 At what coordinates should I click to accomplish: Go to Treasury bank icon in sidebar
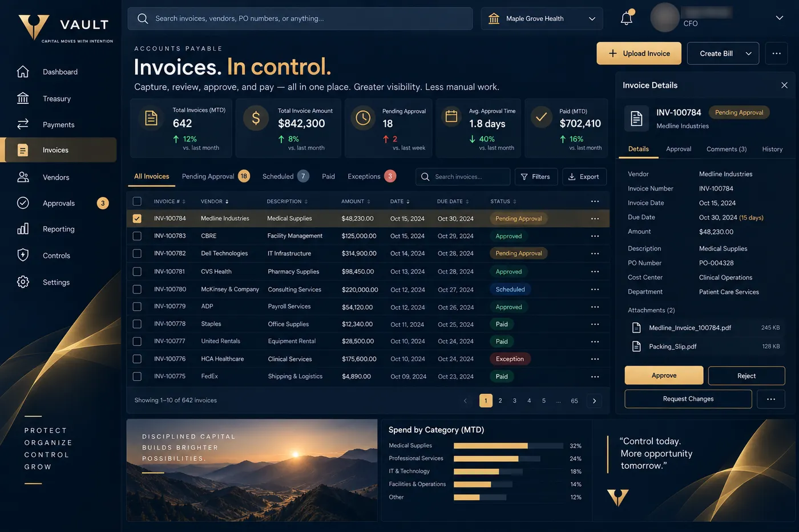(x=23, y=99)
